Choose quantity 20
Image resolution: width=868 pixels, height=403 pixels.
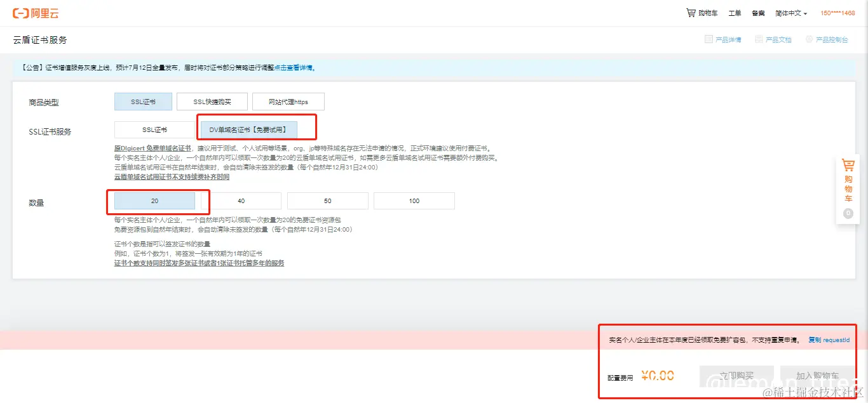click(154, 201)
